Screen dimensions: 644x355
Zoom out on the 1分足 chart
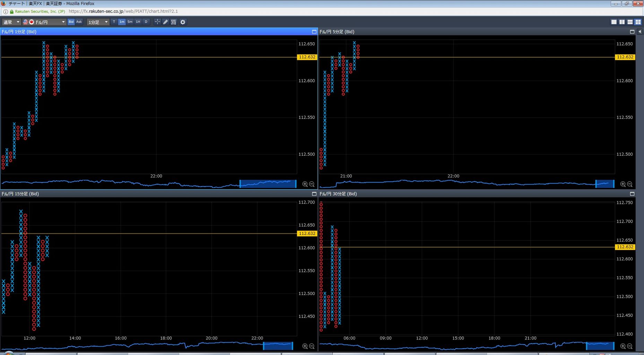(312, 184)
